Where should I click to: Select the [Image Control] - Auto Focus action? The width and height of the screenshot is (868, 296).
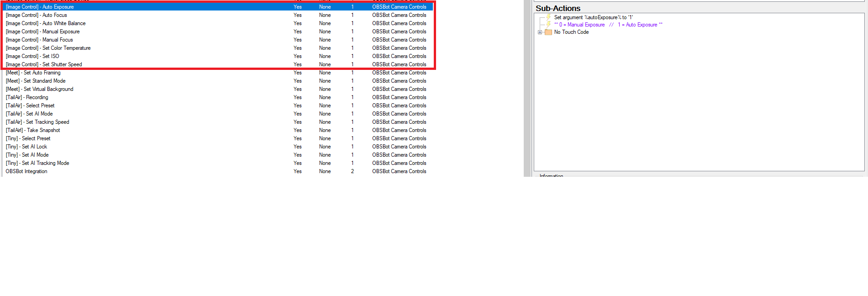37,16
